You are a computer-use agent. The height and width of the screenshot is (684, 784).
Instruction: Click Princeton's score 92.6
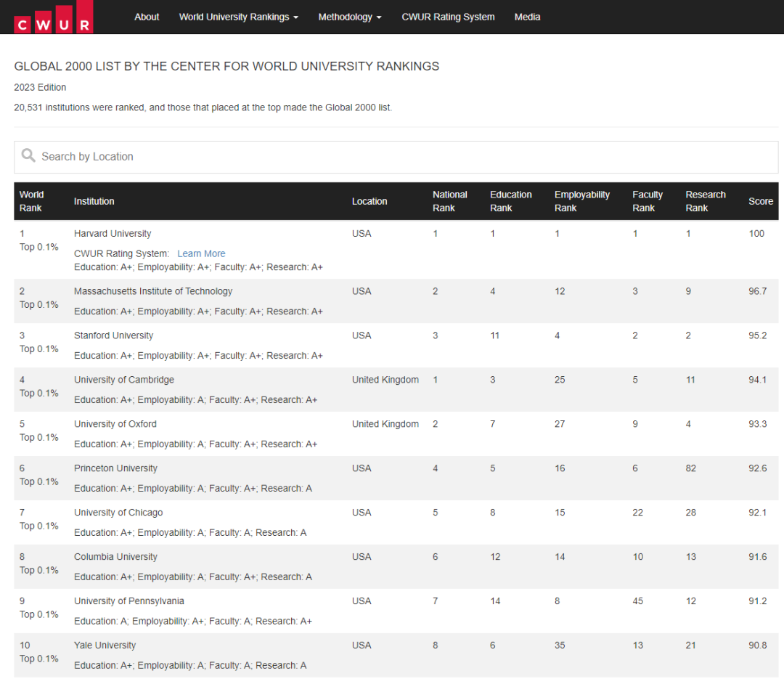coord(757,468)
